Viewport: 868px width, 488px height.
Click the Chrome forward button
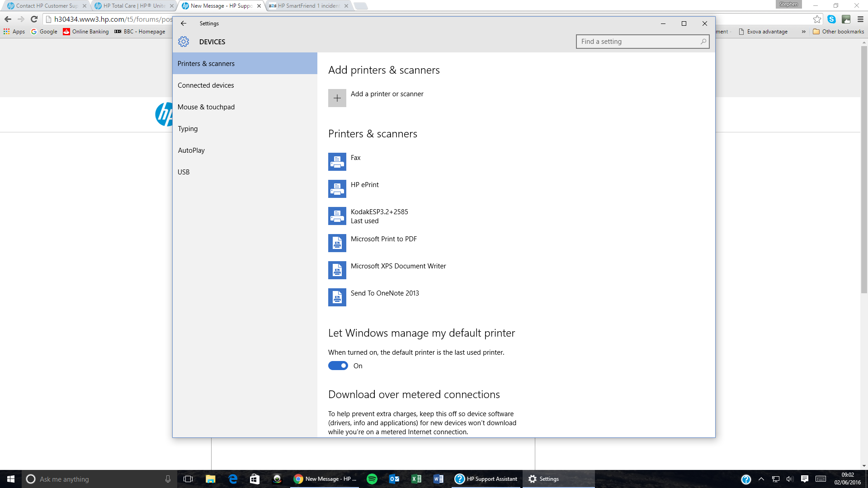pyautogui.click(x=21, y=19)
